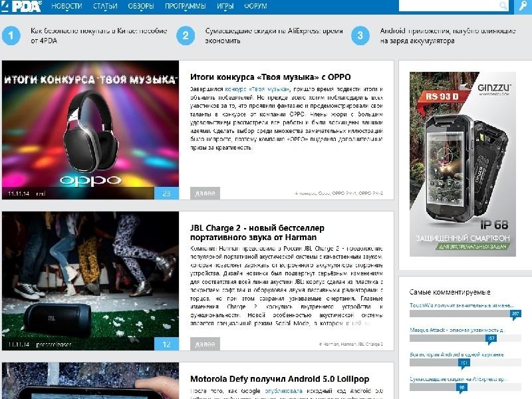Click the 157 comment count marker
This screenshot has width=532, height=399.
491,338
